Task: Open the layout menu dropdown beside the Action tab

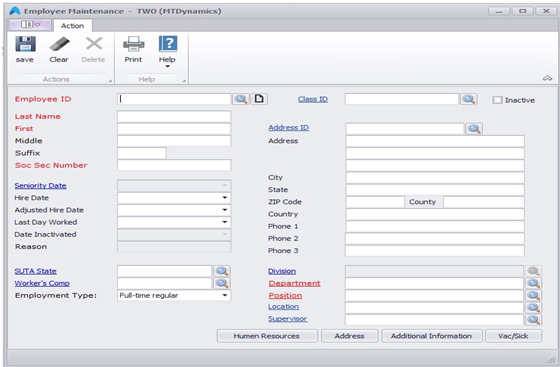Action: click(x=30, y=25)
